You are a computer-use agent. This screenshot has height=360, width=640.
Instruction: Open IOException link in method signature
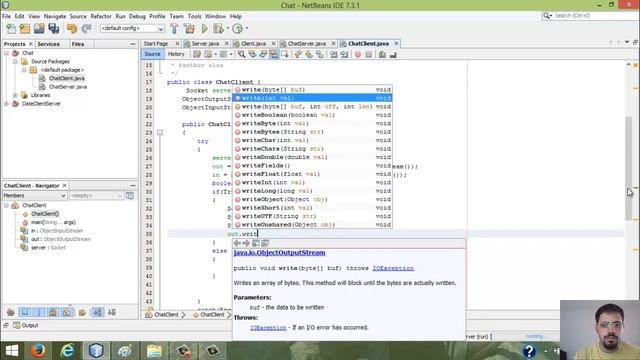[393, 268]
